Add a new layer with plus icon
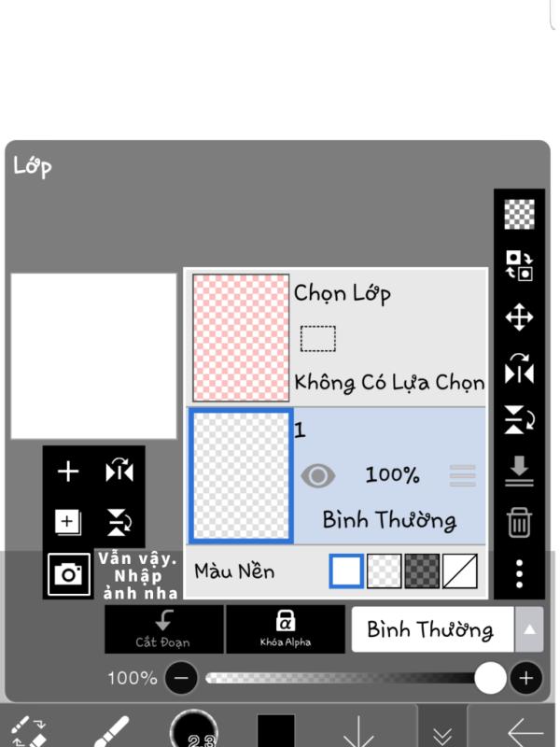 (x=68, y=472)
